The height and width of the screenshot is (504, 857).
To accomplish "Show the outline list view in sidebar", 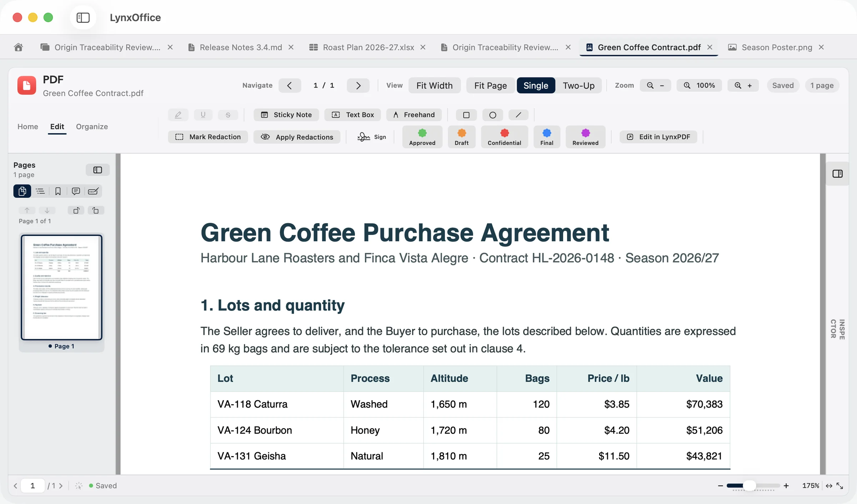I will pyautogui.click(x=40, y=191).
